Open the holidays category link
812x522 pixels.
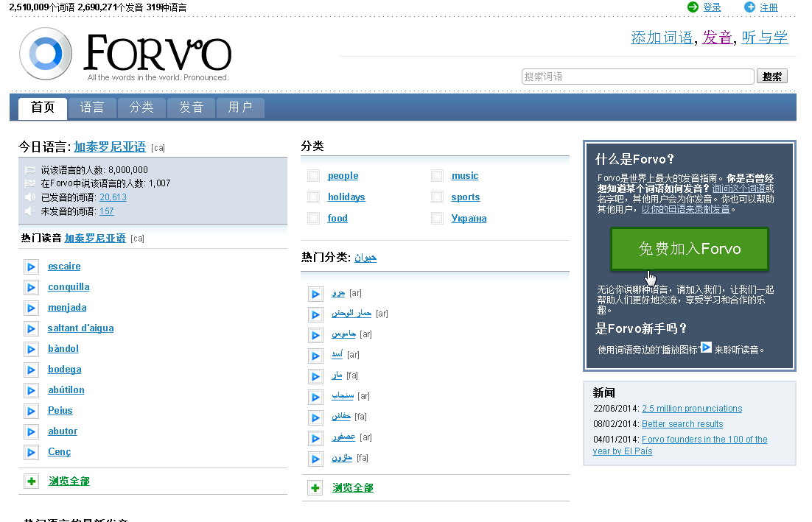[x=346, y=197]
